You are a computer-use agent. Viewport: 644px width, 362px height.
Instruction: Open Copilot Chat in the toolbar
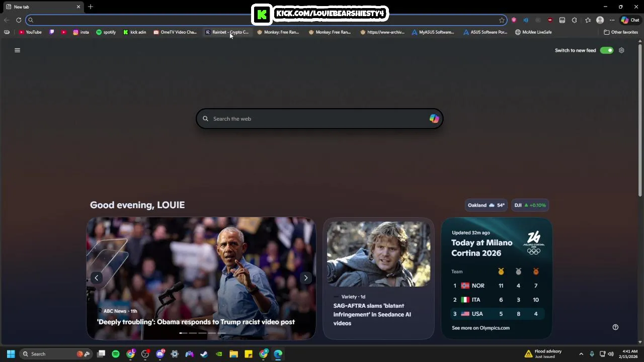coord(630,20)
